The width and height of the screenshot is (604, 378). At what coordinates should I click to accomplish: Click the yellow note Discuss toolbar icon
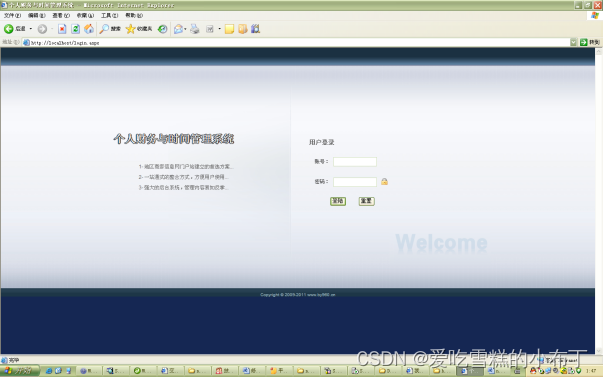coord(229,29)
